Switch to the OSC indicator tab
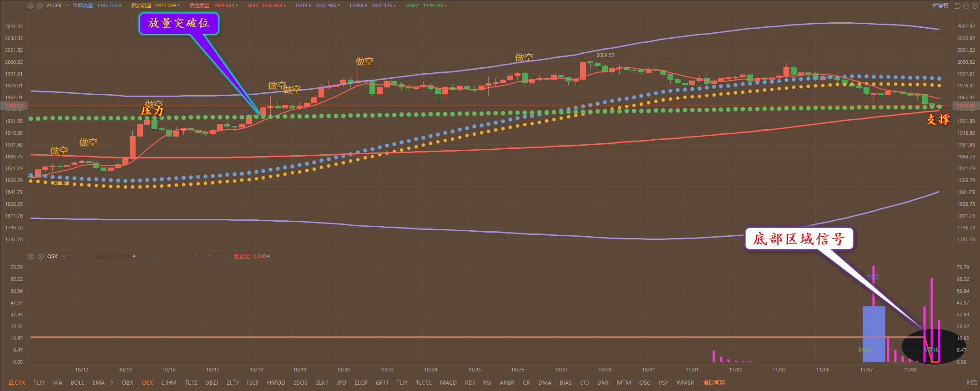The image size is (980, 391). [645, 383]
